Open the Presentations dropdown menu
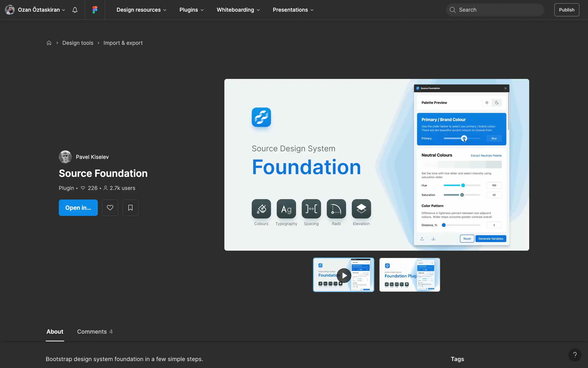Screen dimensions: 588x368 click(x=293, y=10)
